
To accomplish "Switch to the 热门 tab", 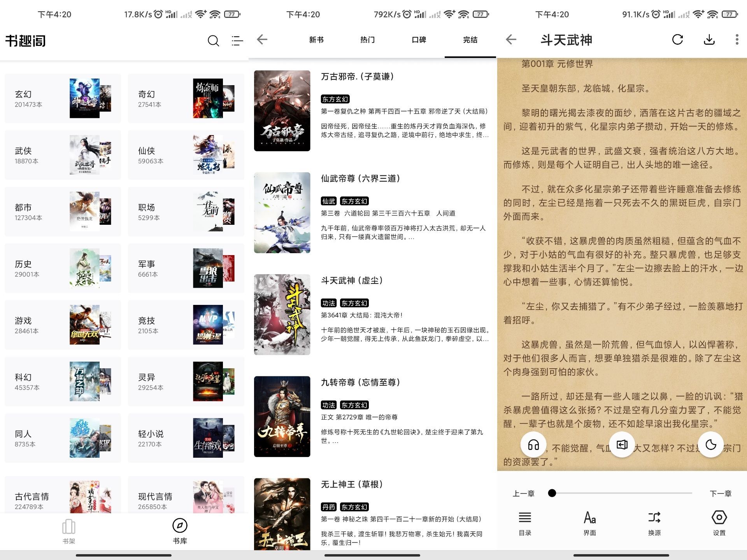I will pyautogui.click(x=367, y=40).
